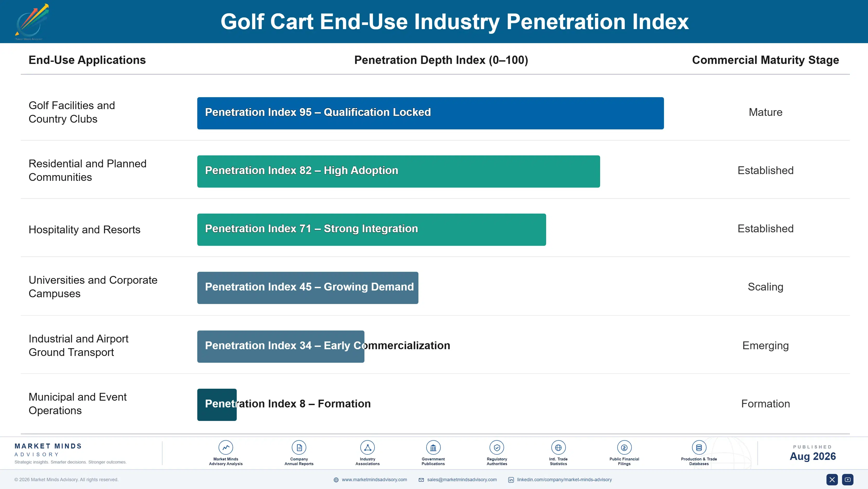Image resolution: width=868 pixels, height=489 pixels.
Task: Click the 'Aug 2026' published date
Action: [813, 456]
